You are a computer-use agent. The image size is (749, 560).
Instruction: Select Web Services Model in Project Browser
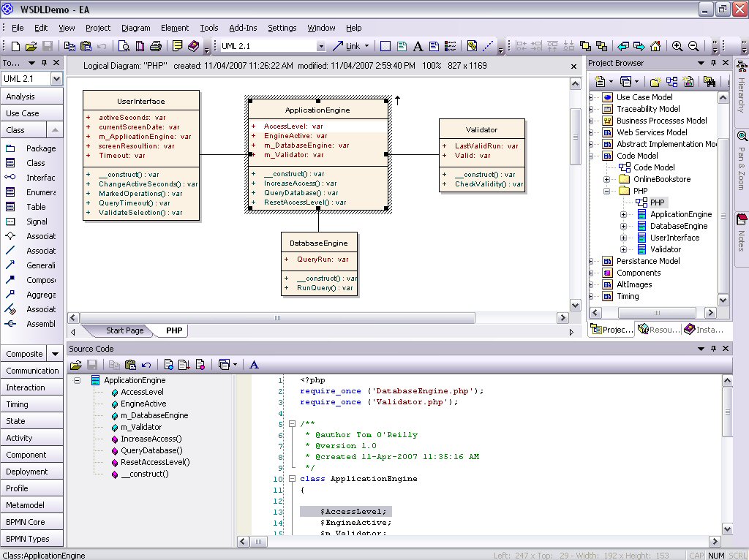click(652, 132)
